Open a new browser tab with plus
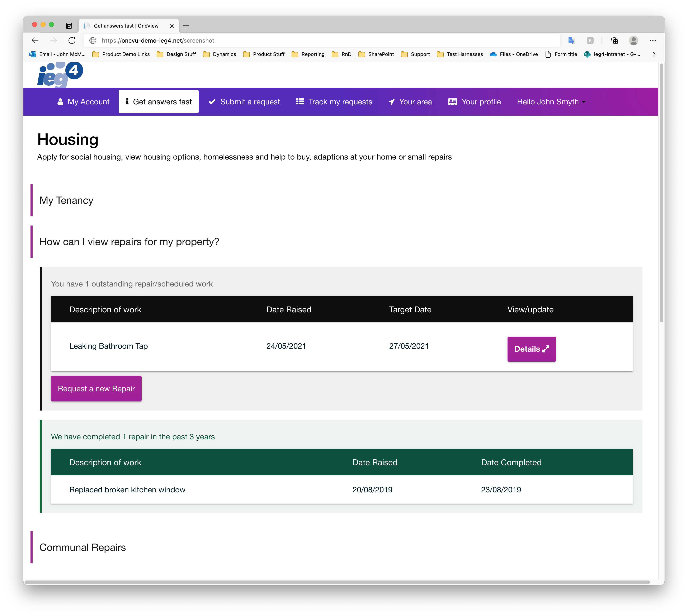The height and width of the screenshot is (616, 688). [186, 26]
